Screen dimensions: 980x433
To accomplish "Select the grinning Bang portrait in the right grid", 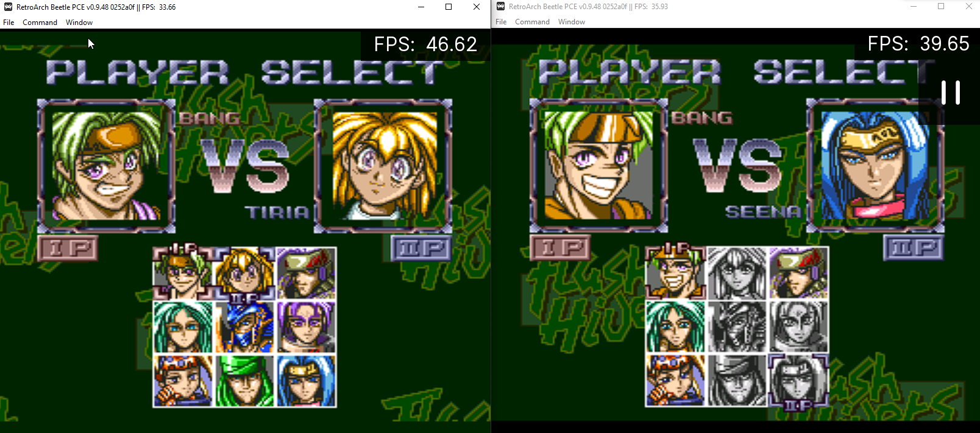I will (675, 272).
